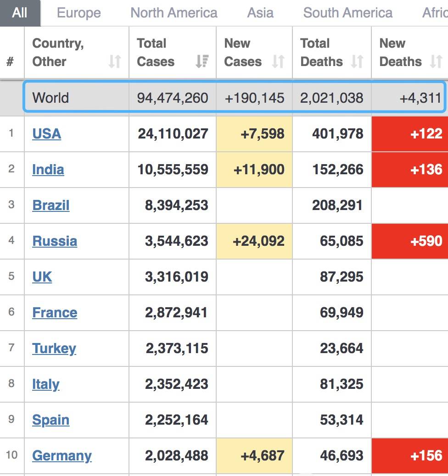The width and height of the screenshot is (448, 476).
Task: Click the Total Cases sort arrow icon
Action: point(202,61)
